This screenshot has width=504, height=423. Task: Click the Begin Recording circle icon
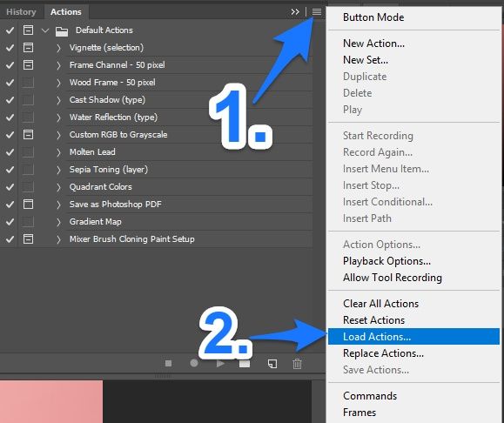(194, 363)
